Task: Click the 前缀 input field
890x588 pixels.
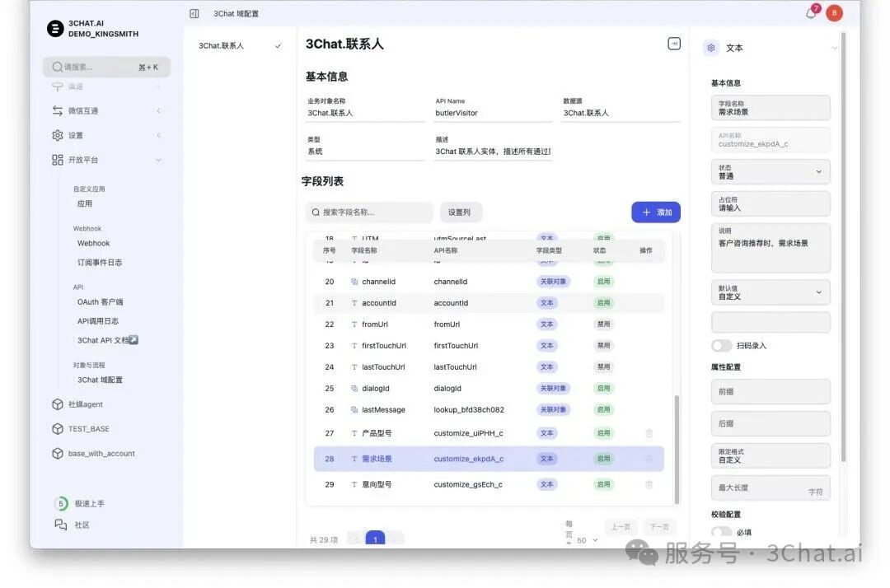Action: [x=771, y=392]
